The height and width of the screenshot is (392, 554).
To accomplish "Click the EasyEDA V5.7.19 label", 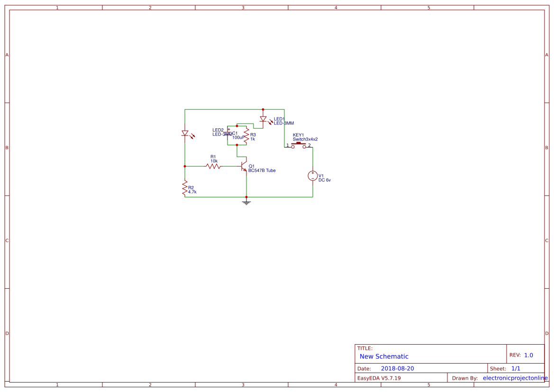I will (378, 378).
